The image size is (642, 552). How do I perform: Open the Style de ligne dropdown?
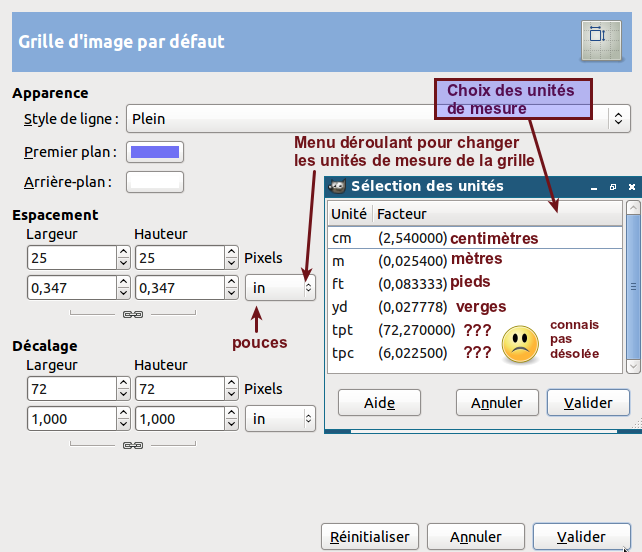378,119
